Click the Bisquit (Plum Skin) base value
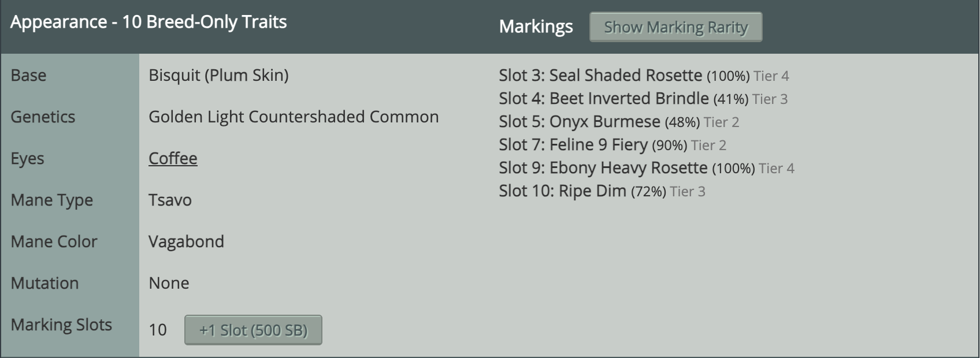 point(218,75)
